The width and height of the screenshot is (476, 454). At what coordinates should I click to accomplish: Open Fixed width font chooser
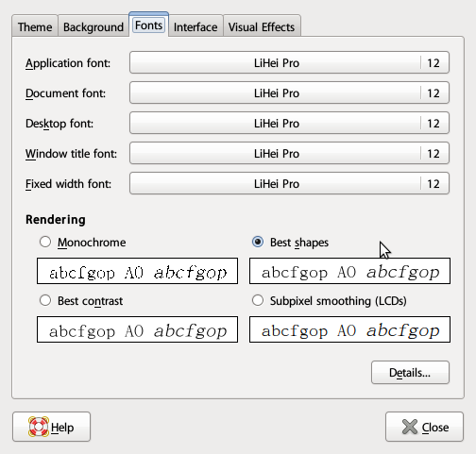click(x=289, y=183)
